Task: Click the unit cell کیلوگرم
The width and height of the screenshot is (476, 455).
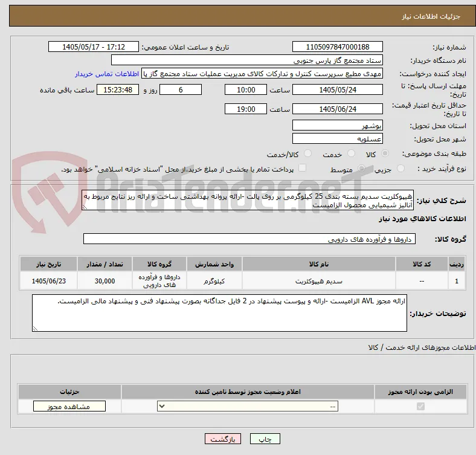Action: (214, 281)
